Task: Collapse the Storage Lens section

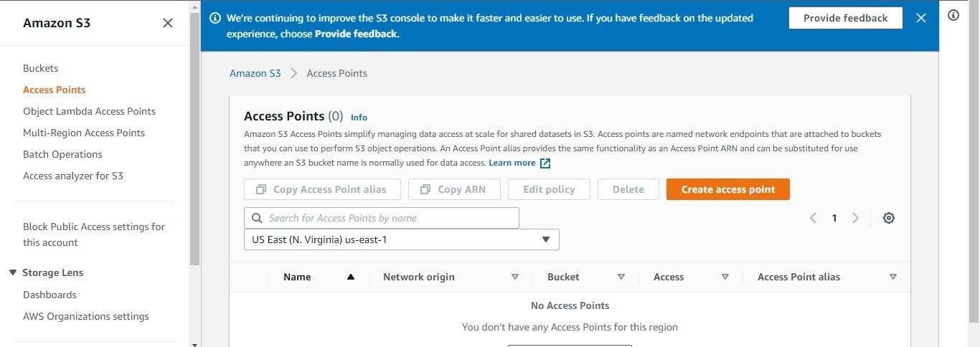Action: point(13,272)
